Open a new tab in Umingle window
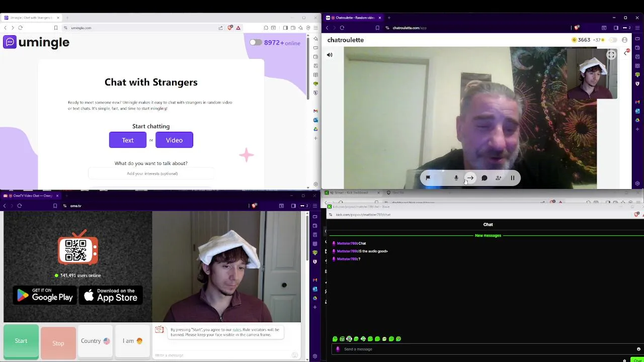The width and height of the screenshot is (644, 362). pos(67,18)
